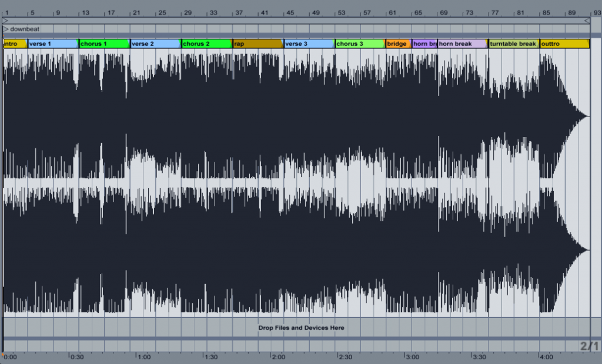602x364 pixels.
Task: Select the chorus 3 clip
Action: 360,44
